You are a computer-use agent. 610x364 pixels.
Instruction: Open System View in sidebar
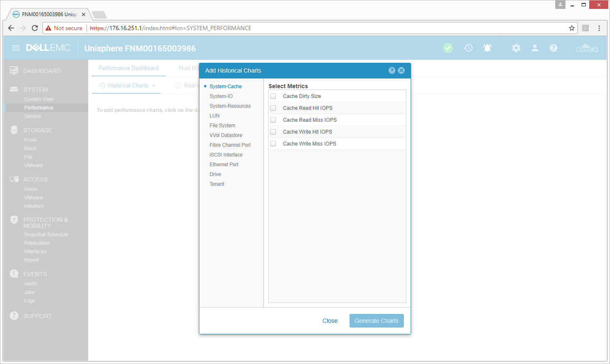(39, 99)
